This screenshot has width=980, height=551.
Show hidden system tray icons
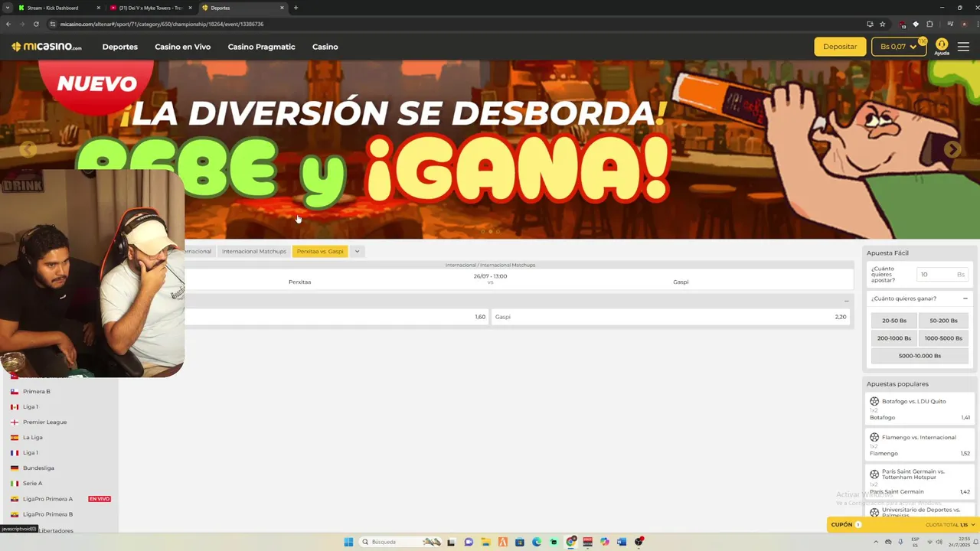tap(877, 542)
